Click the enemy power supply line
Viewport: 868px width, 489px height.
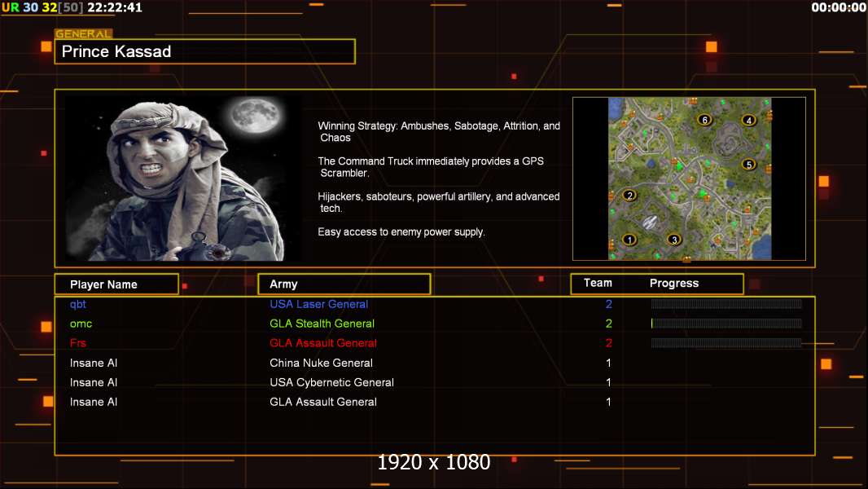coord(401,232)
